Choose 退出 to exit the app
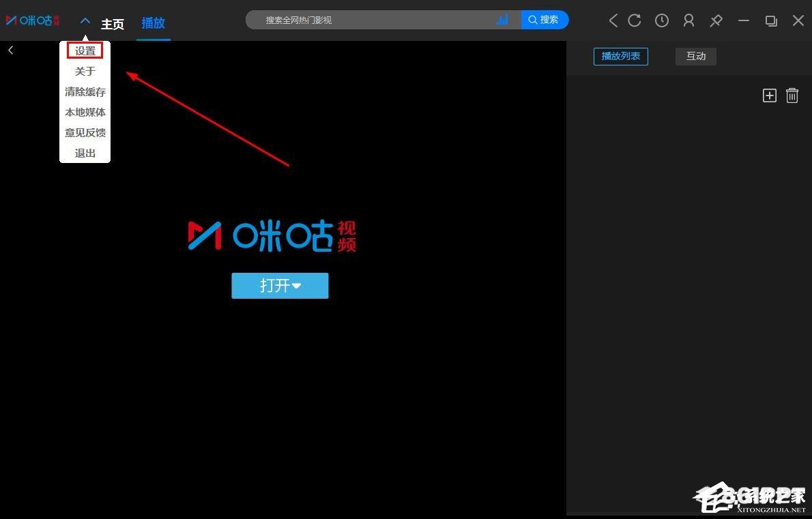The image size is (812, 519). pos(85,153)
